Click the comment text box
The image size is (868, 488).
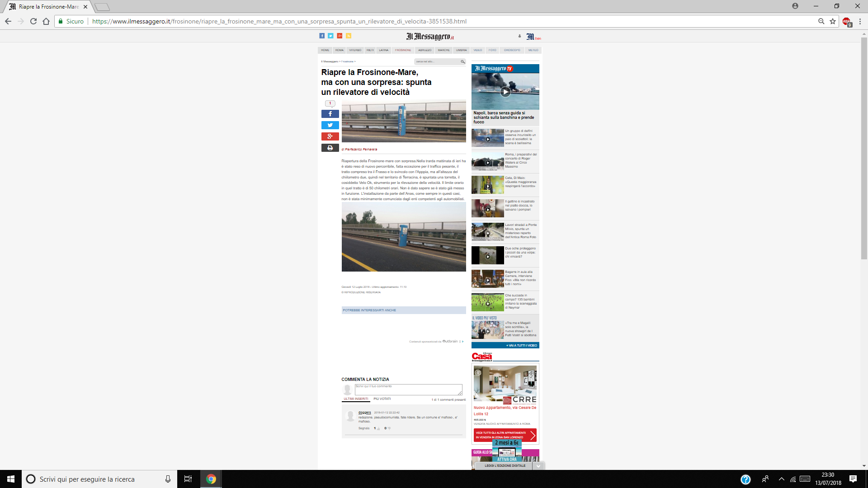[409, 389]
